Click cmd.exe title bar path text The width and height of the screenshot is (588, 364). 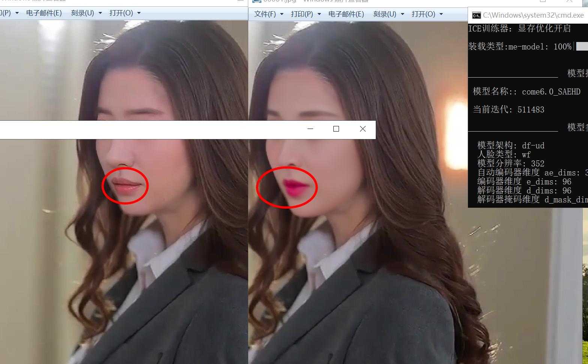pyautogui.click(x=533, y=15)
